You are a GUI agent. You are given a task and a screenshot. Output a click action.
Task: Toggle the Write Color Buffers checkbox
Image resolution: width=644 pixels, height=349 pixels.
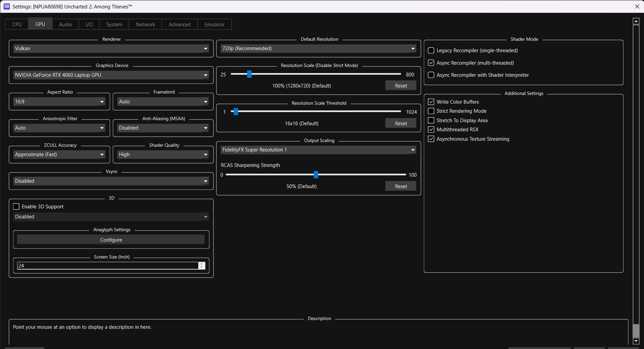[x=431, y=102]
